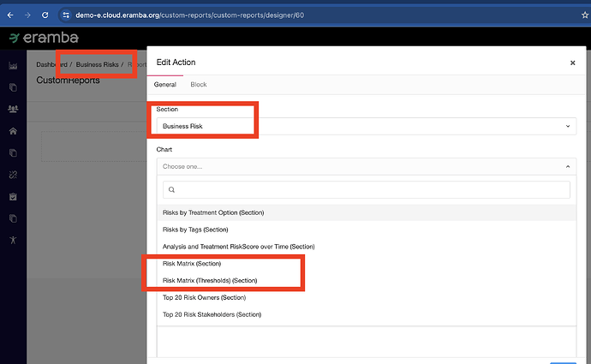Open the people group icon in the sidebar
The image size is (591, 364).
(13, 109)
